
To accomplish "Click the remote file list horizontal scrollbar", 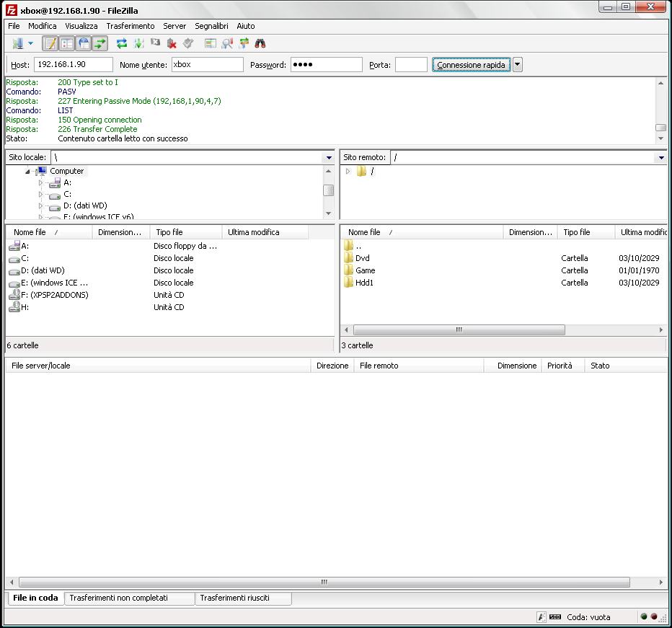I will [x=459, y=330].
